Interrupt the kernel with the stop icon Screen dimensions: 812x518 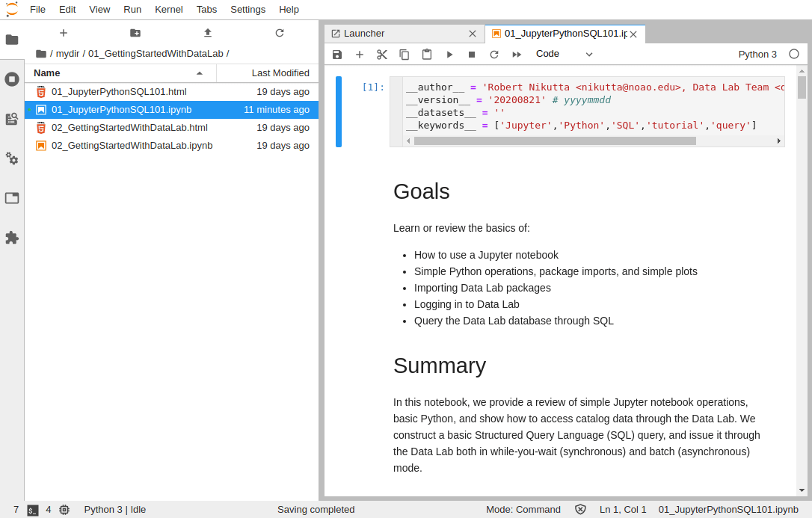pos(472,54)
